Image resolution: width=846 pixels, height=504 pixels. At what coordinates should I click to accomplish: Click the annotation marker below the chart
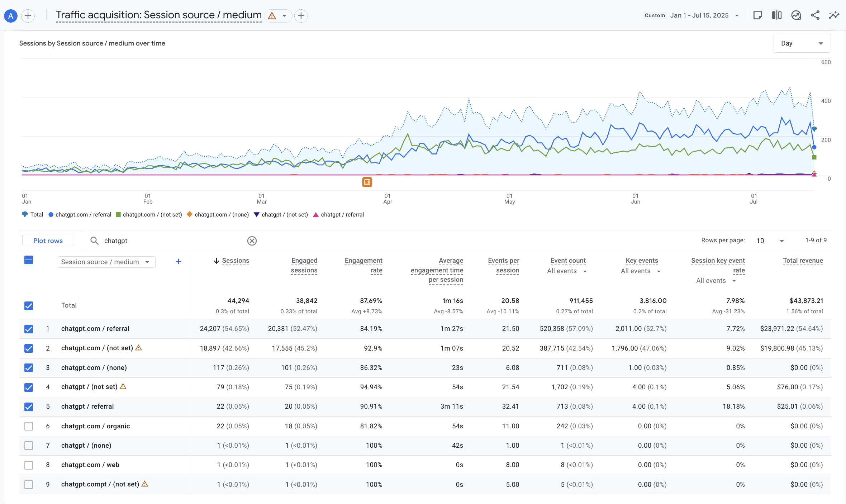pyautogui.click(x=367, y=182)
